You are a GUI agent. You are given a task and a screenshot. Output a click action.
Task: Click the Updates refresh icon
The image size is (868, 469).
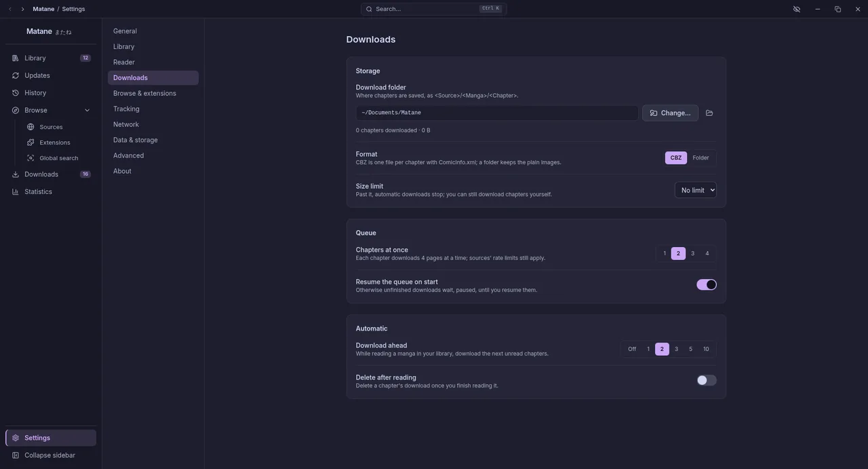pyautogui.click(x=15, y=75)
